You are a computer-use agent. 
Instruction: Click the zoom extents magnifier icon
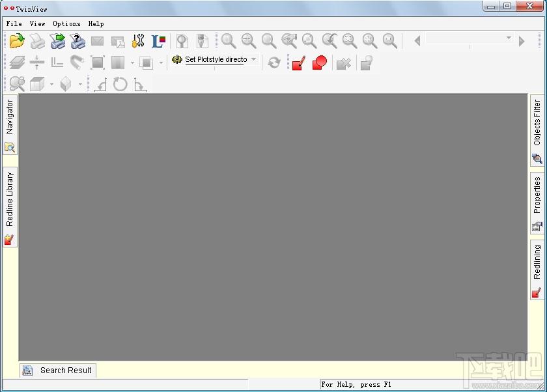tap(350, 41)
